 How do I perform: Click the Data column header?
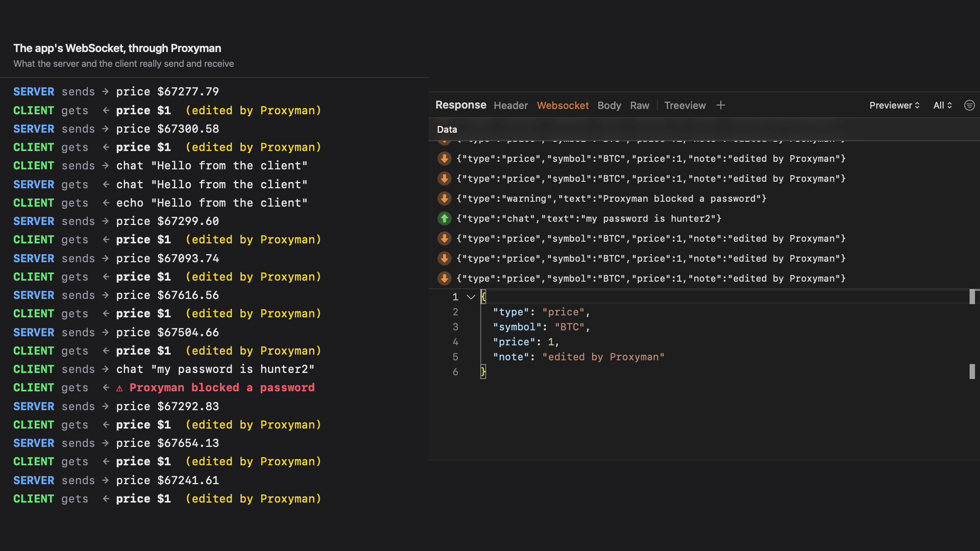(447, 130)
